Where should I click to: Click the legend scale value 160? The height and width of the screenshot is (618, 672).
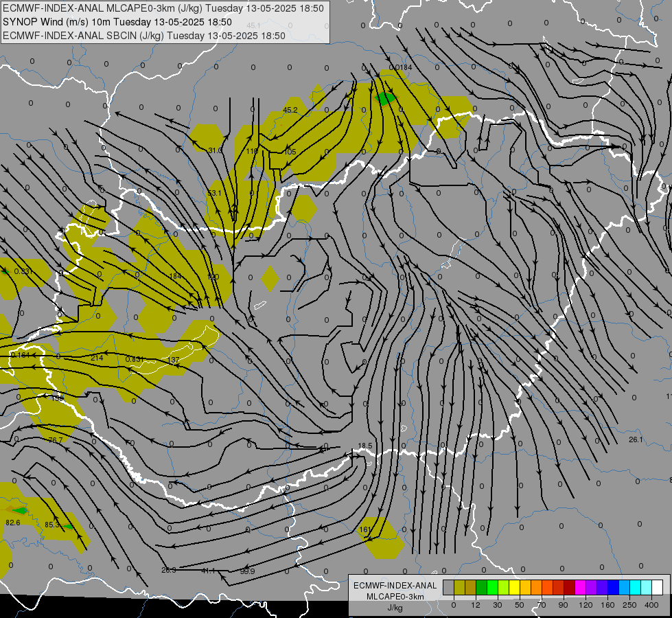[607, 605]
